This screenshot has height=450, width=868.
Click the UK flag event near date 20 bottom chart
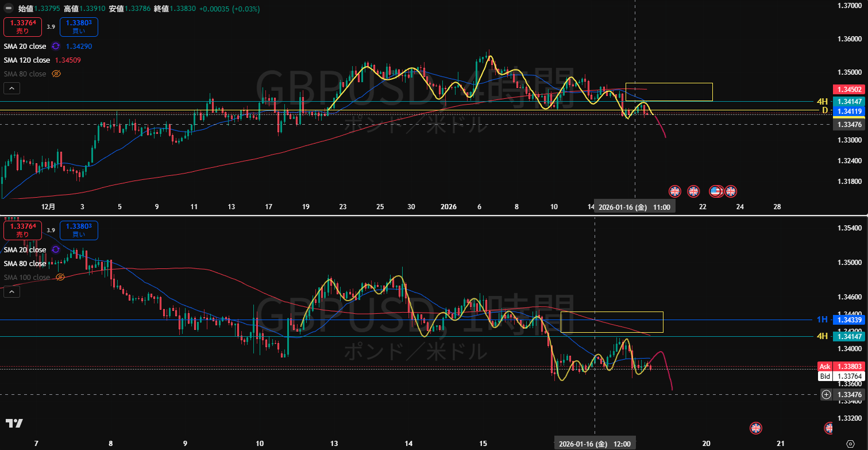(756, 428)
